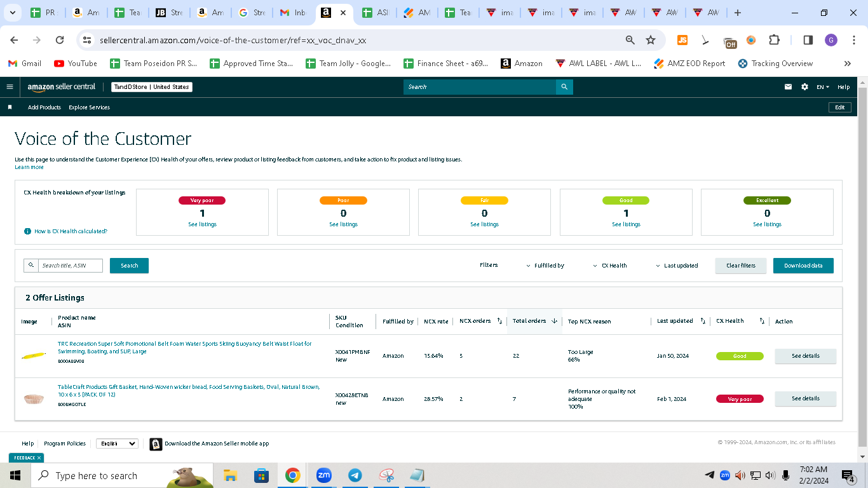
Task: Open the Explore Services menu item
Action: 90,107
